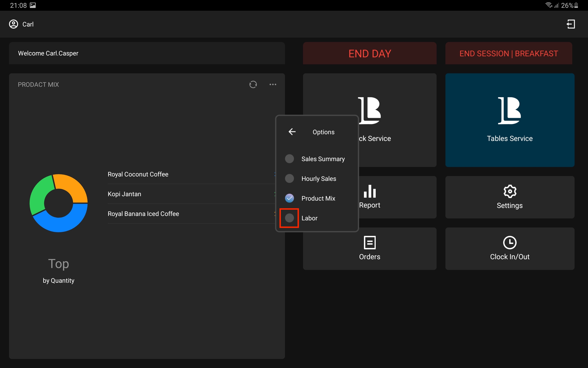Select the Labor radio option
588x368 pixels.
click(x=290, y=218)
